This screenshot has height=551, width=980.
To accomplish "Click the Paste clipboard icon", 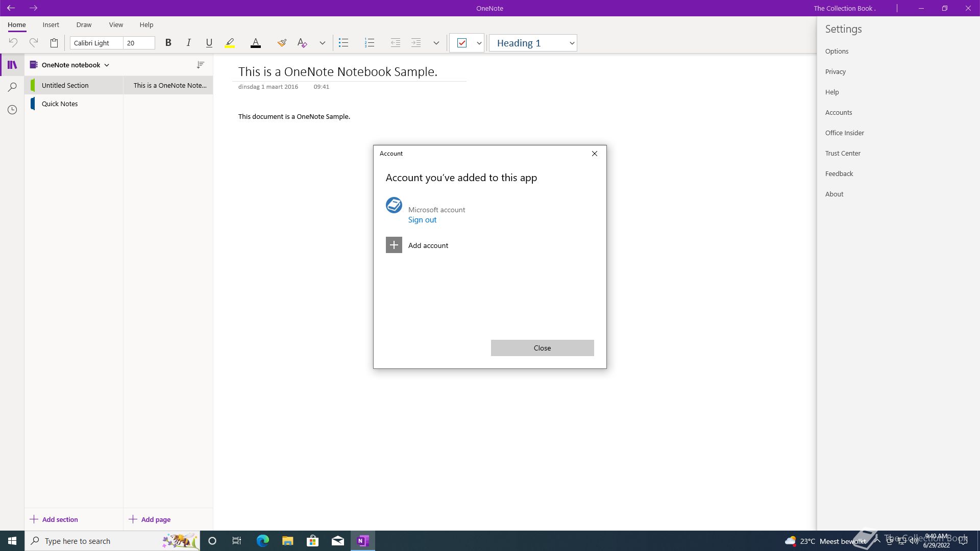I will click(54, 43).
